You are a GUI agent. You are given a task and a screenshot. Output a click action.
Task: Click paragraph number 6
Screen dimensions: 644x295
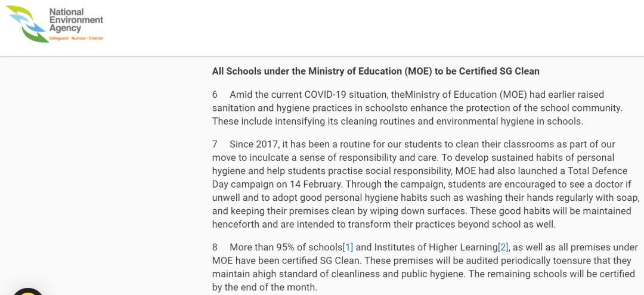click(215, 95)
